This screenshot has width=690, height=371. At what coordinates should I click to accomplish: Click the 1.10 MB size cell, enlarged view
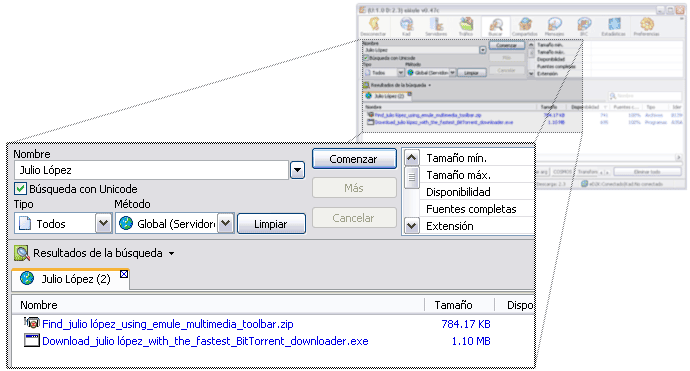click(471, 341)
